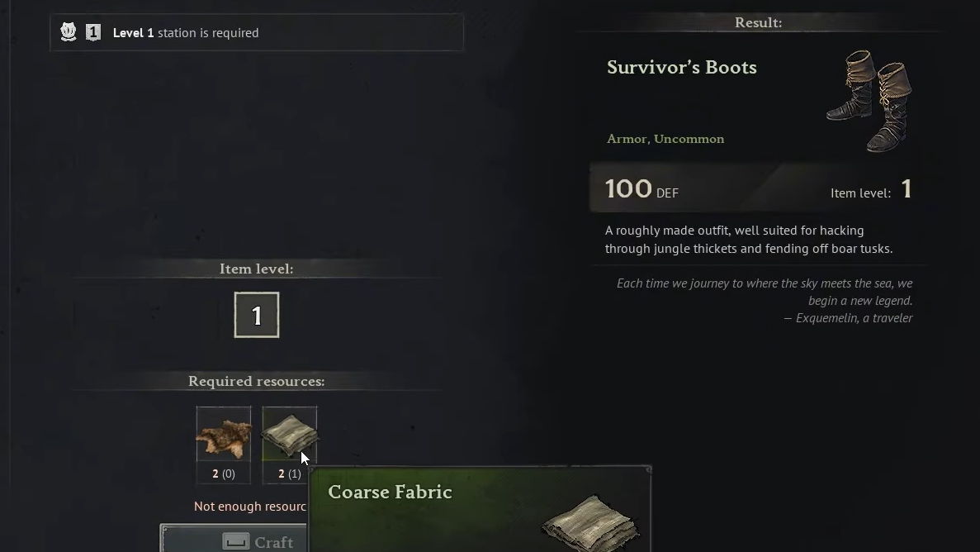The width and height of the screenshot is (980, 552).
Task: Click the Armor, Uncommon rarity label
Action: 665,139
